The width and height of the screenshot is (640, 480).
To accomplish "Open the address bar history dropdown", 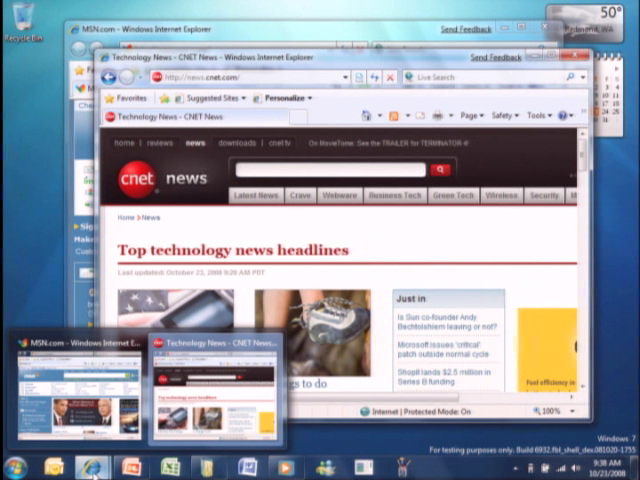I will pos(345,77).
